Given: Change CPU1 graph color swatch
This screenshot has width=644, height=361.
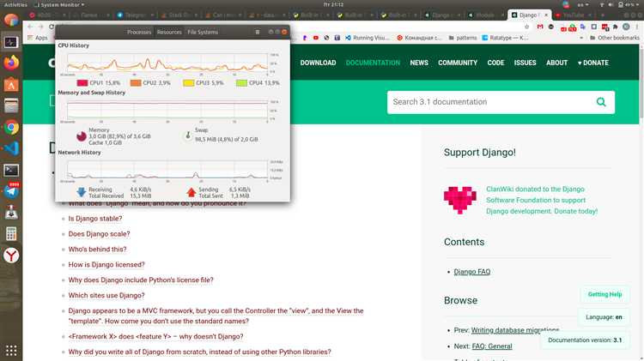Looking at the screenshot, I should click(x=82, y=83).
